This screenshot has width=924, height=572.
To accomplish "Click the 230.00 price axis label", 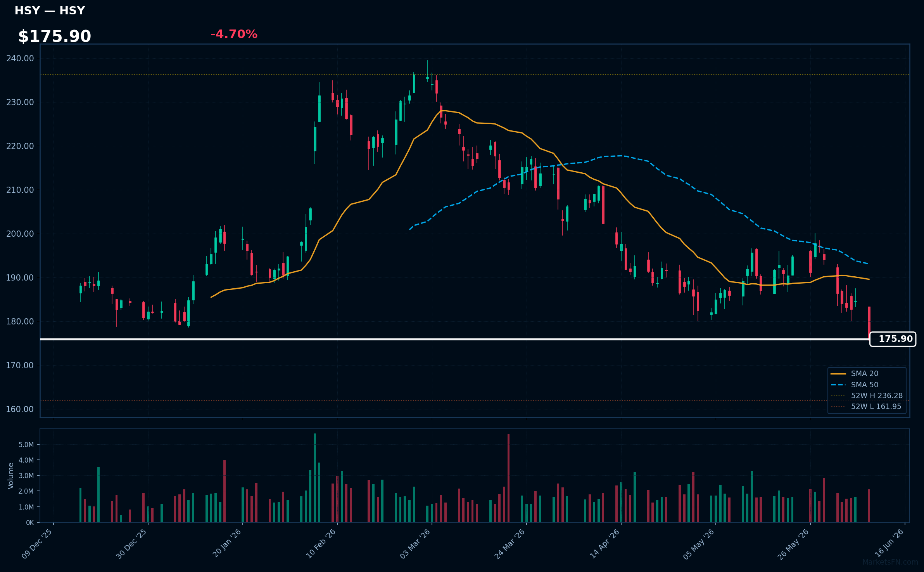I will tap(20, 102).
